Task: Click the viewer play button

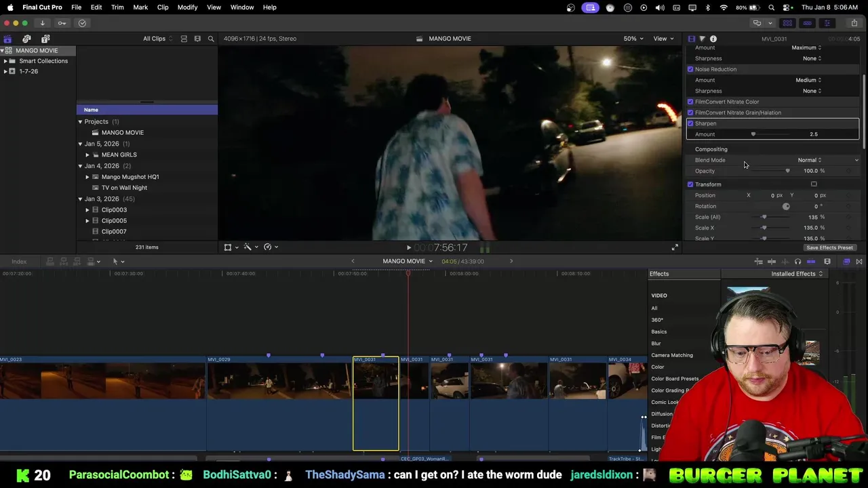Action: pos(408,248)
